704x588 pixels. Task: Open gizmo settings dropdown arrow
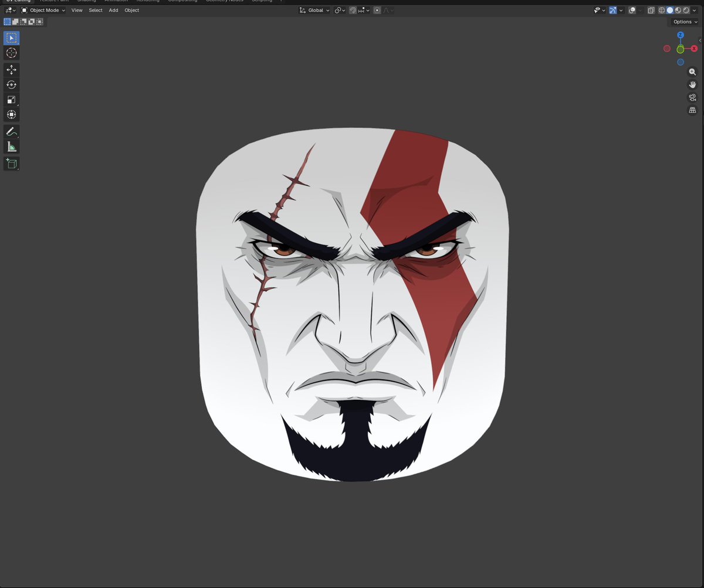pyautogui.click(x=621, y=11)
